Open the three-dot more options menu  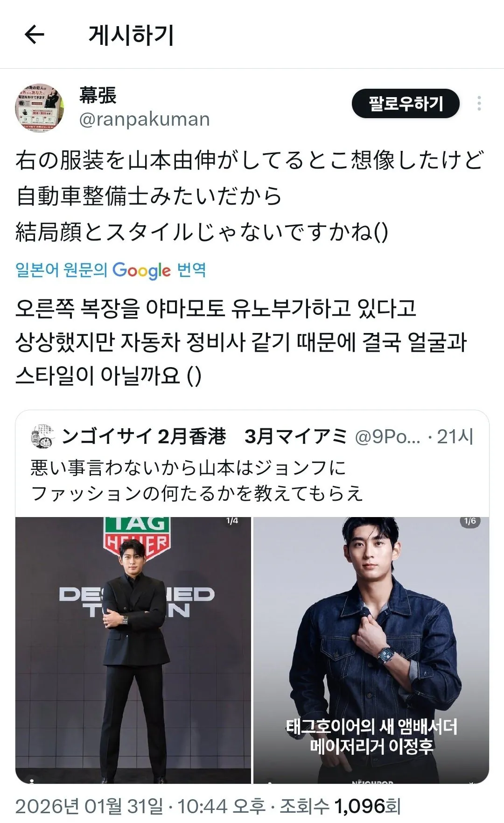479,103
